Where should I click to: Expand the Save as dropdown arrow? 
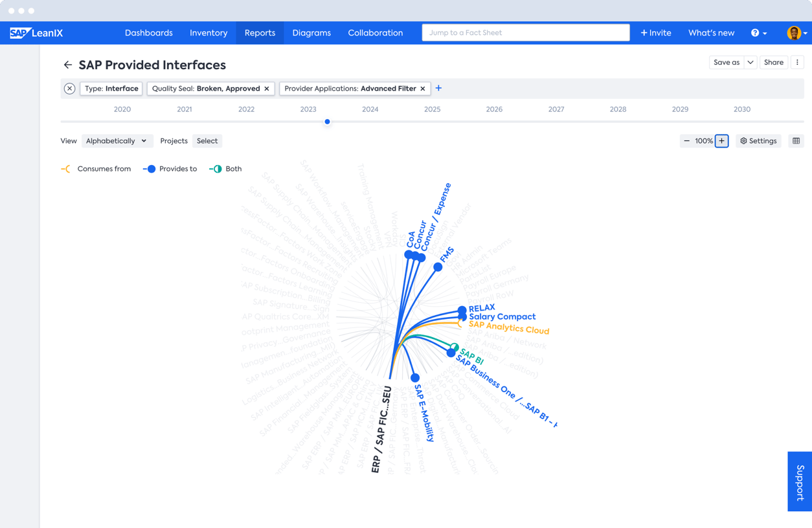point(750,63)
